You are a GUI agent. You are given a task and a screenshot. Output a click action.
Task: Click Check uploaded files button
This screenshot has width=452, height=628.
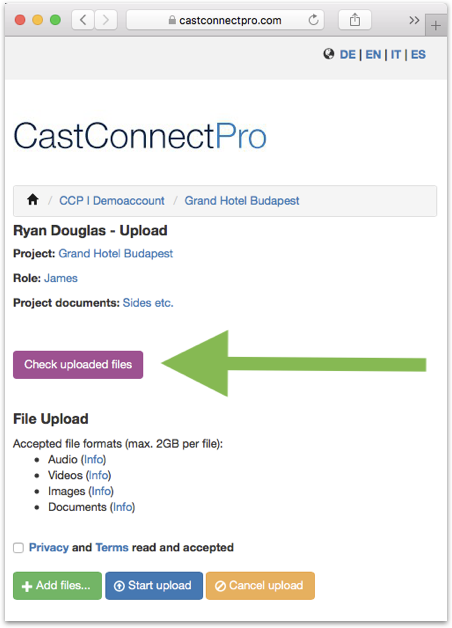pyautogui.click(x=78, y=364)
